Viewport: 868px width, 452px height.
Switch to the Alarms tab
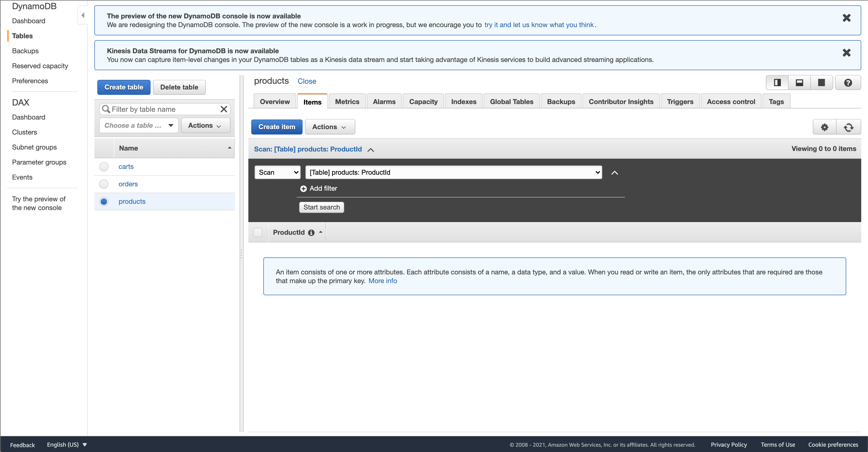pyautogui.click(x=384, y=101)
